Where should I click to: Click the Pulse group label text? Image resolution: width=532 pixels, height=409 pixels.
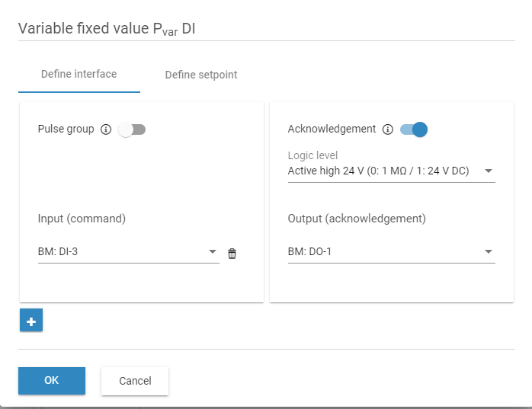tap(66, 129)
